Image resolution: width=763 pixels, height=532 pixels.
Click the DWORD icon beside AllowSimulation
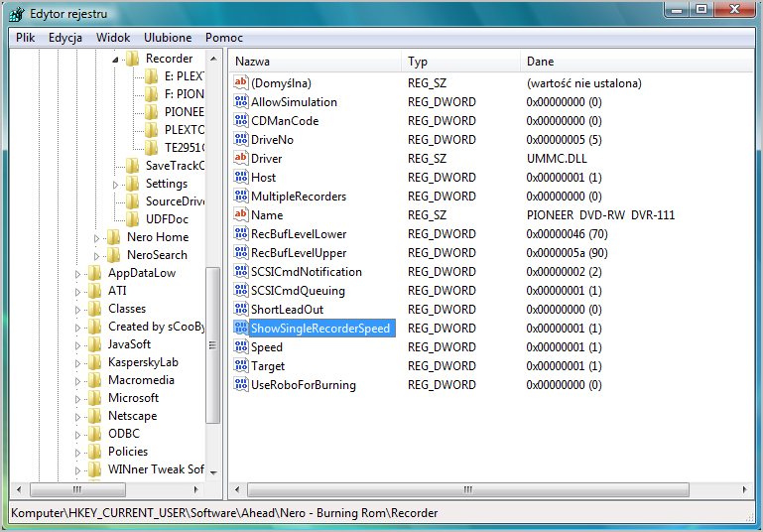(240, 101)
